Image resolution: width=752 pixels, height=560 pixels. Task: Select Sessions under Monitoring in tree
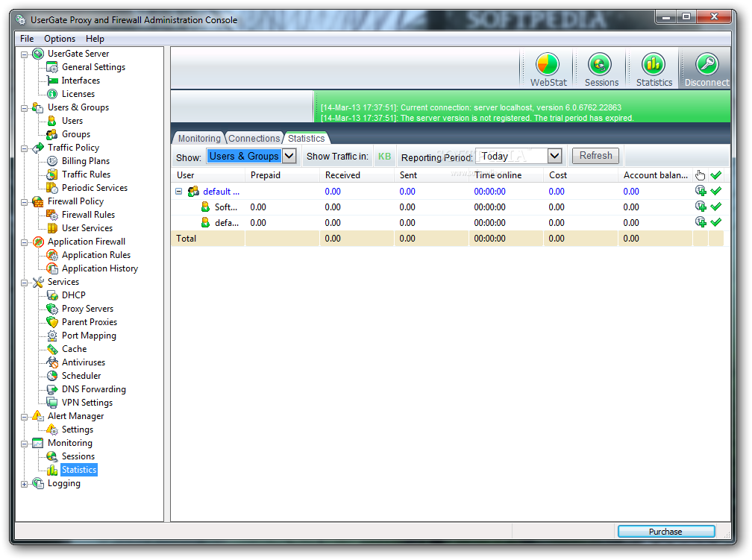click(x=78, y=456)
